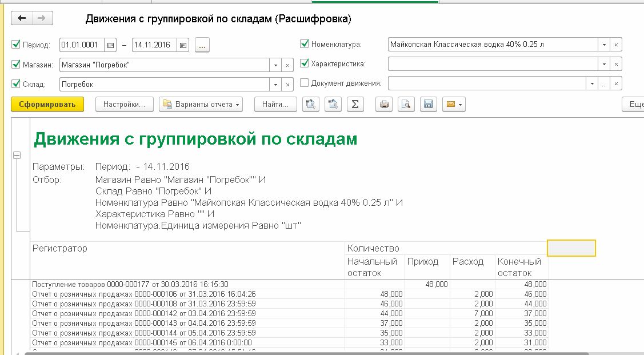This screenshot has height=355, width=644.
Task: Click the envelope icon to email report
Action: 454,104
